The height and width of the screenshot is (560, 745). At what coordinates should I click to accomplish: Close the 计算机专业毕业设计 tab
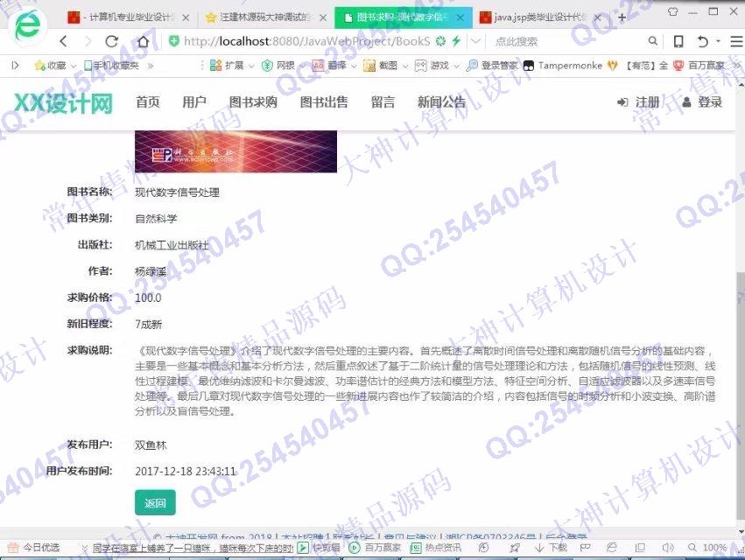point(186,17)
